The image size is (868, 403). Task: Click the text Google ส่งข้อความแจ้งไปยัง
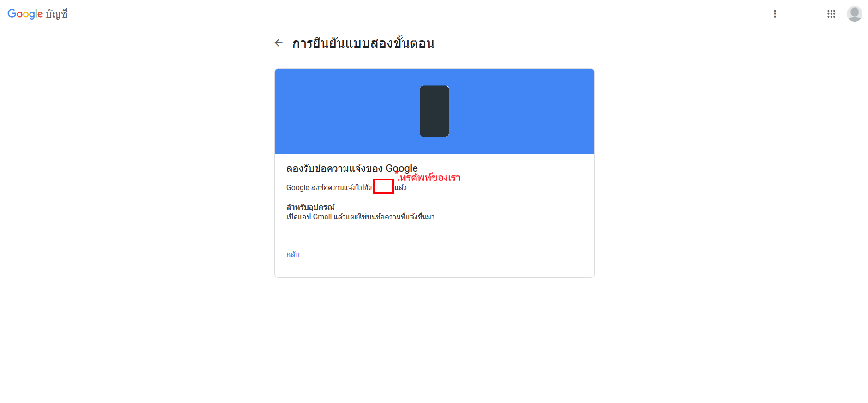click(329, 187)
